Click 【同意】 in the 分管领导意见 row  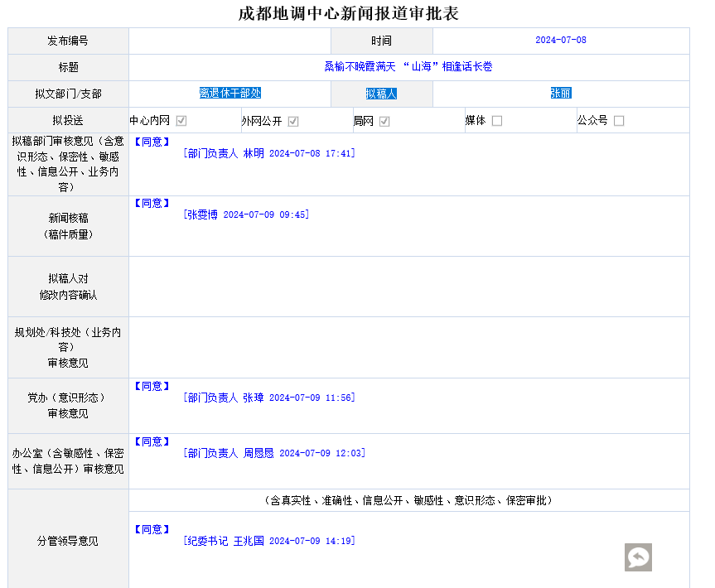tap(152, 529)
